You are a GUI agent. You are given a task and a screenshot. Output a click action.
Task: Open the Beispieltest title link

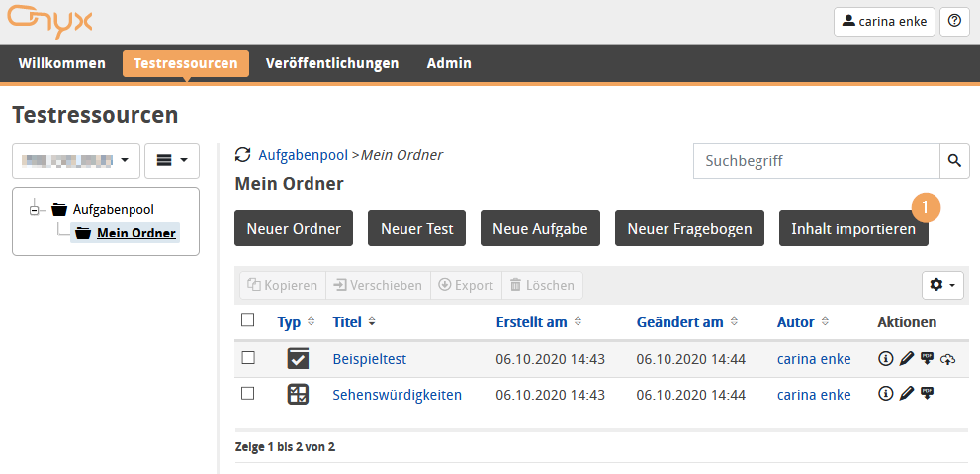[x=370, y=359]
